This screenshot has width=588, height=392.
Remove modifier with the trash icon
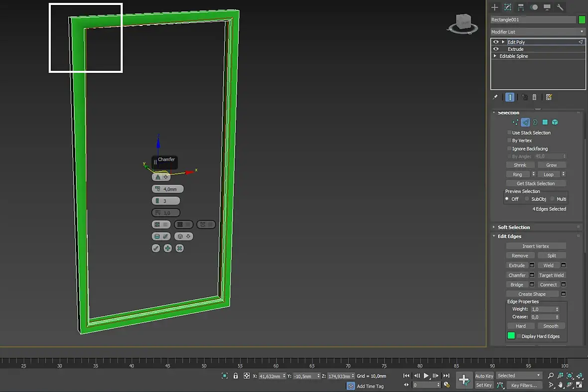[534, 97]
